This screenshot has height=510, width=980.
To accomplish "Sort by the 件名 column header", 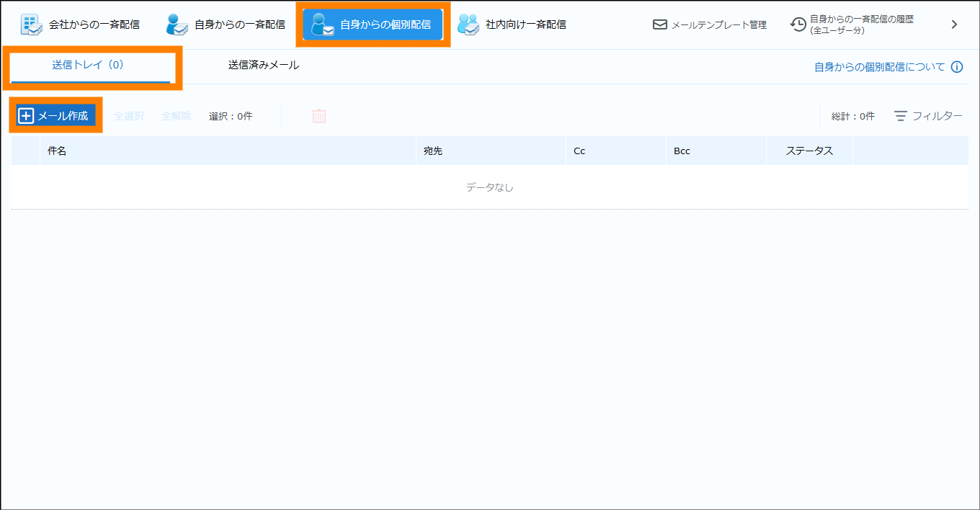I will click(58, 151).
